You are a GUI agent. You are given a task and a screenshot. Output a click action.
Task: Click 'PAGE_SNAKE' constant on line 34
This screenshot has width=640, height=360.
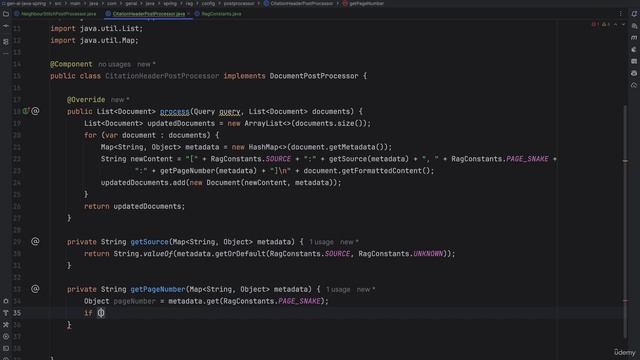300,301
